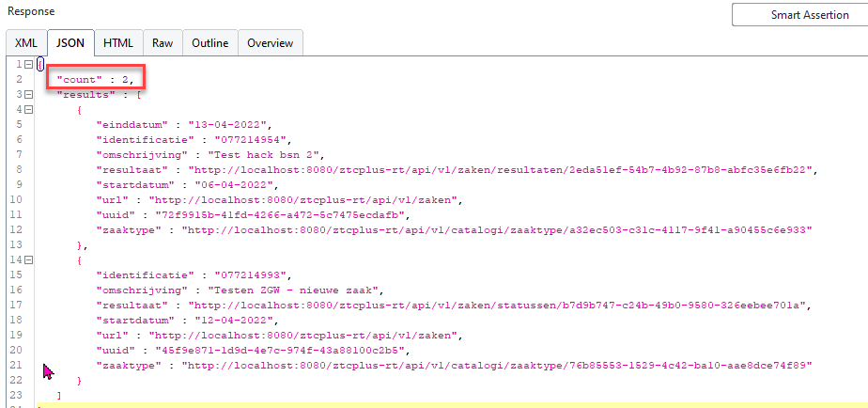Click the Response panel label
Image resolution: width=868 pixels, height=408 pixels.
(31, 11)
